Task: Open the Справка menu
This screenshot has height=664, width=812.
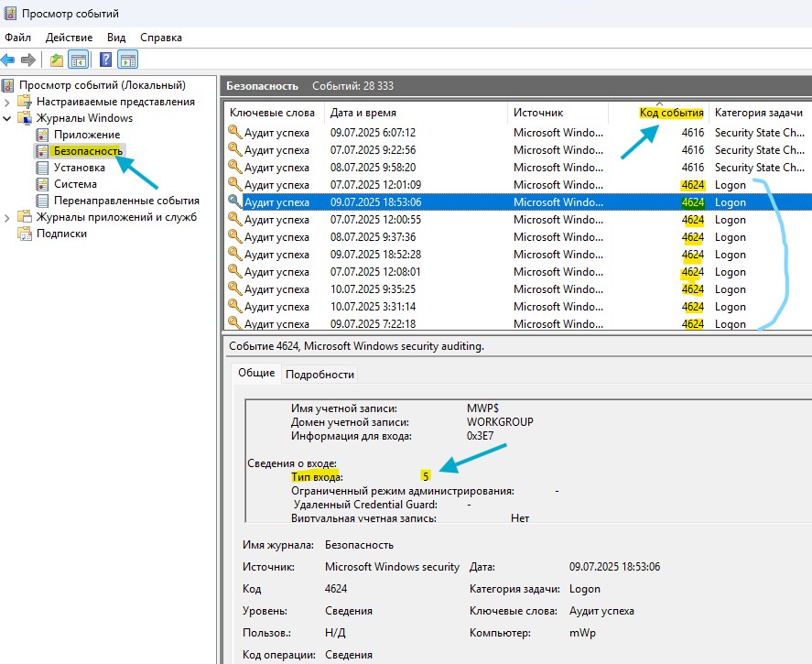Action: 161,38
